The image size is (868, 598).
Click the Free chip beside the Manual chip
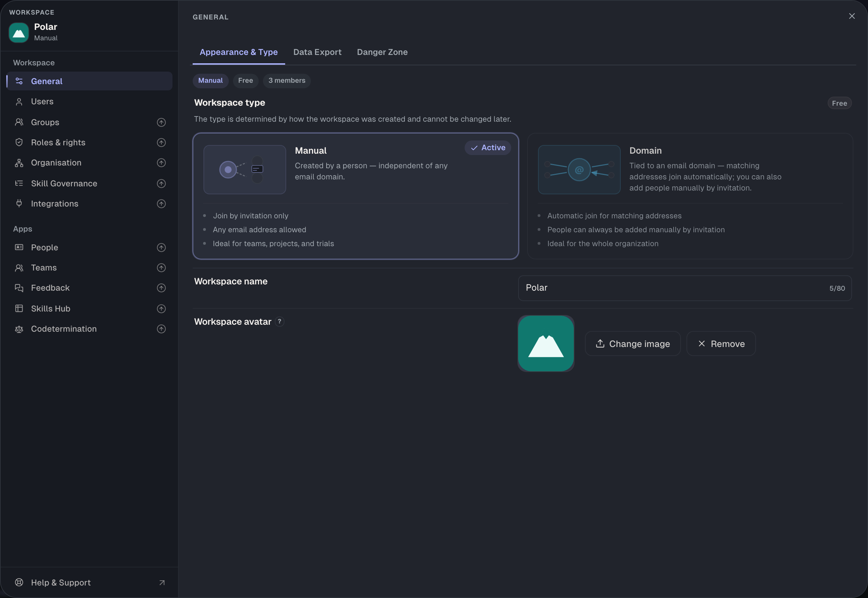pos(246,81)
